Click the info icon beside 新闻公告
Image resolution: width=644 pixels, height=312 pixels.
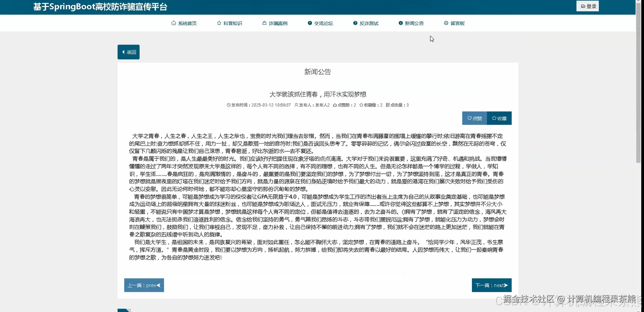click(x=400, y=23)
